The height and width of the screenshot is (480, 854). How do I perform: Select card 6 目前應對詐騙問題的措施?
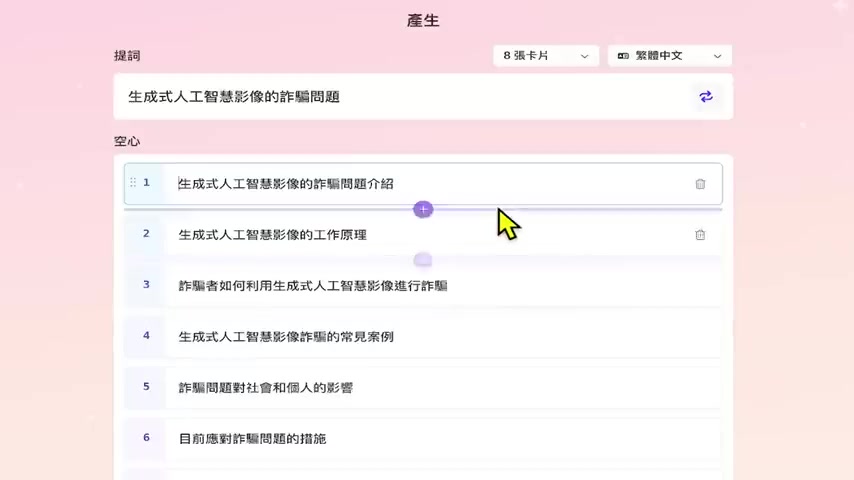point(423,439)
